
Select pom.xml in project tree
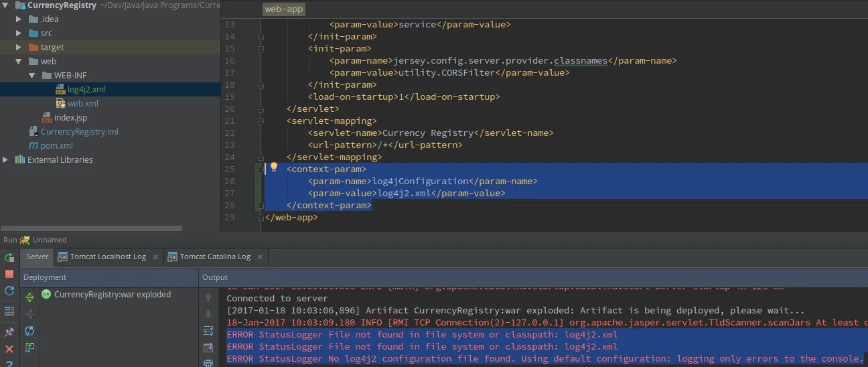[57, 145]
